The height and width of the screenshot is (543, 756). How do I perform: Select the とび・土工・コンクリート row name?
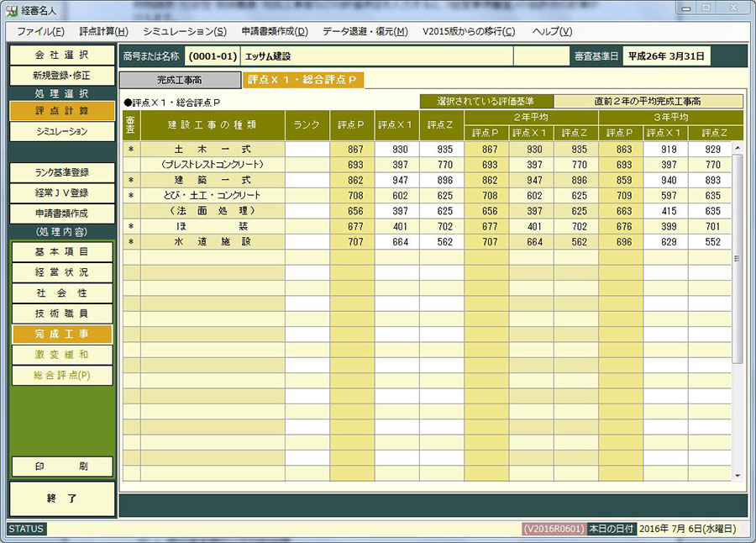213,196
